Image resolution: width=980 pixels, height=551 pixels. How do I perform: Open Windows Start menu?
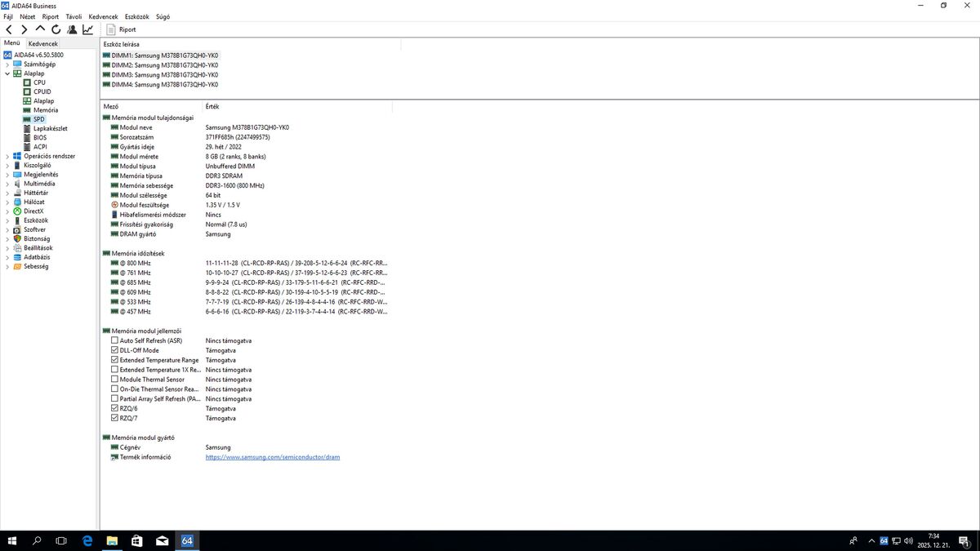pos(12,540)
